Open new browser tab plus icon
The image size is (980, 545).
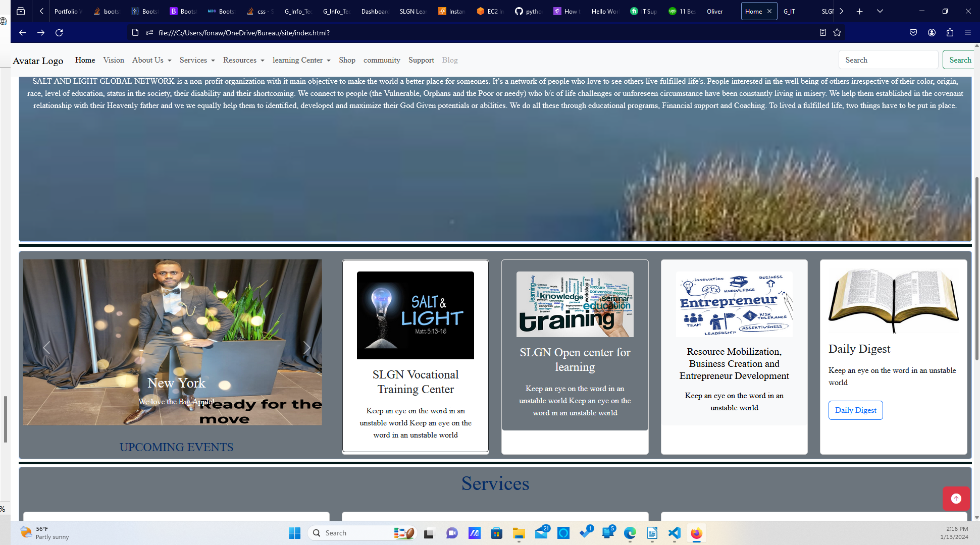[859, 11]
